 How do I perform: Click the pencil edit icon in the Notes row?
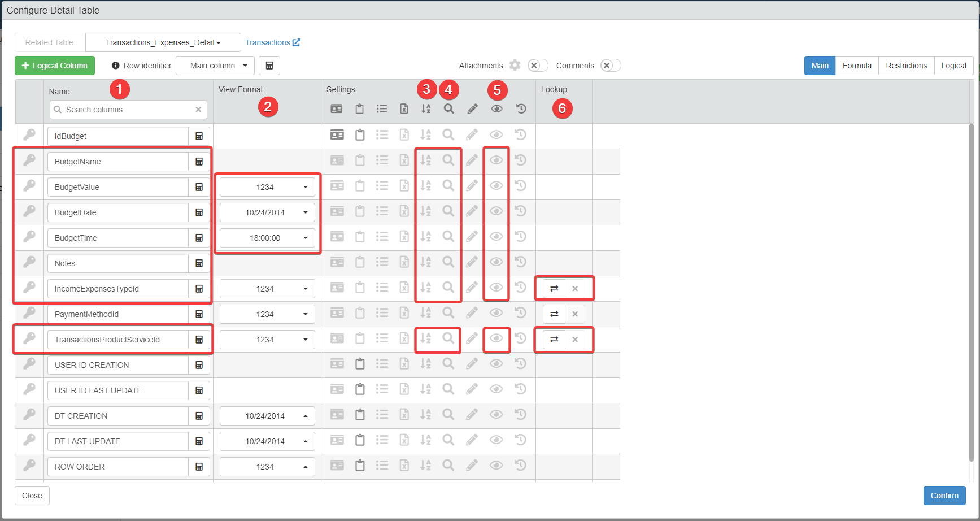472,262
